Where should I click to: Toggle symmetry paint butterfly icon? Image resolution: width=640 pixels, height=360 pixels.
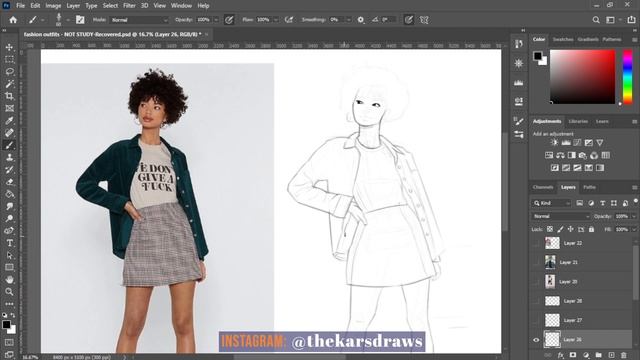pos(424,20)
